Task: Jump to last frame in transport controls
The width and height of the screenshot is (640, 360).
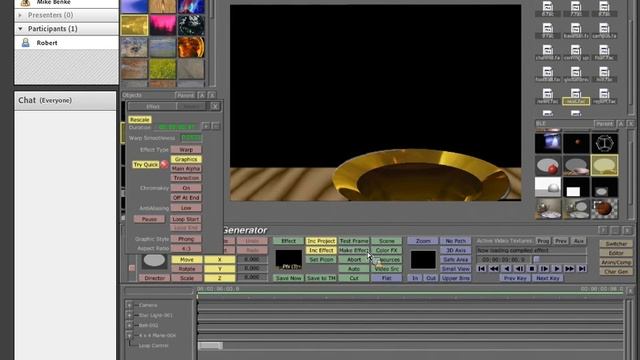Action: [582, 269]
